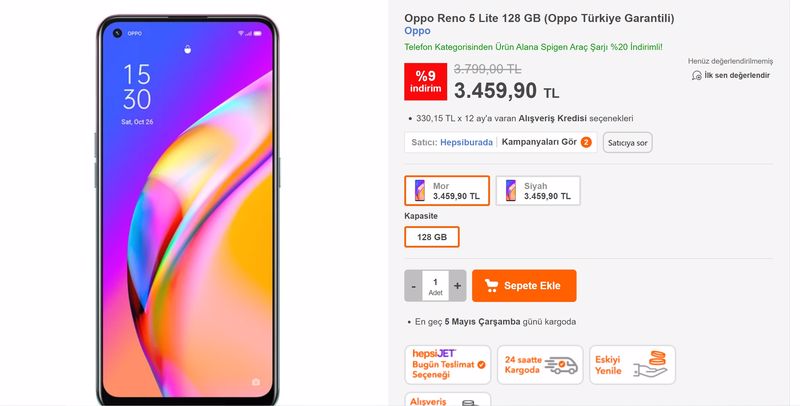Click the delivery truck icon for 24 saatte Kargoda
The image size is (800, 406).
point(561,365)
